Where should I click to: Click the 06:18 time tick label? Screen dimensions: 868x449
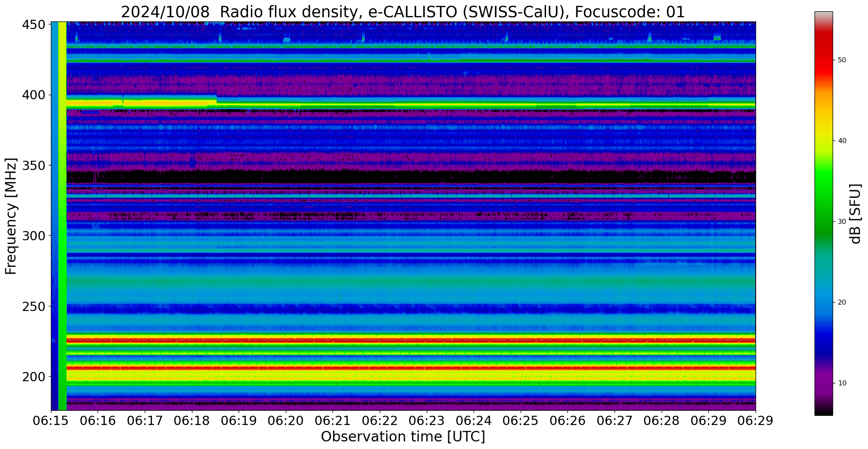[192, 421]
